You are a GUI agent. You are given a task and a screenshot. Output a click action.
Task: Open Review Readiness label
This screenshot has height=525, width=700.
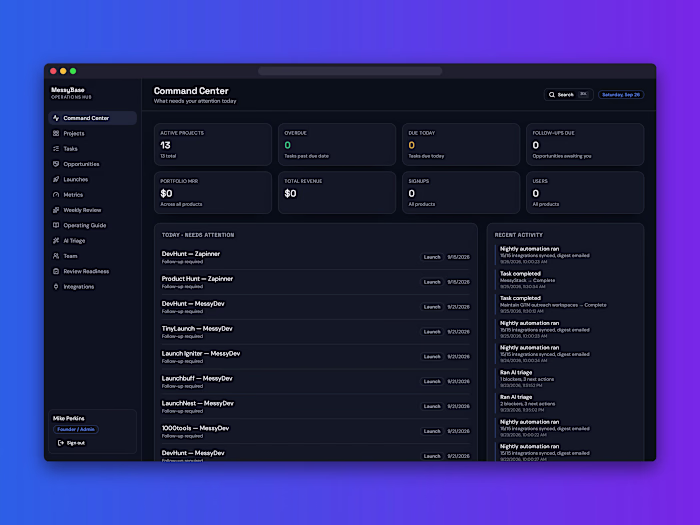pyautogui.click(x=86, y=271)
